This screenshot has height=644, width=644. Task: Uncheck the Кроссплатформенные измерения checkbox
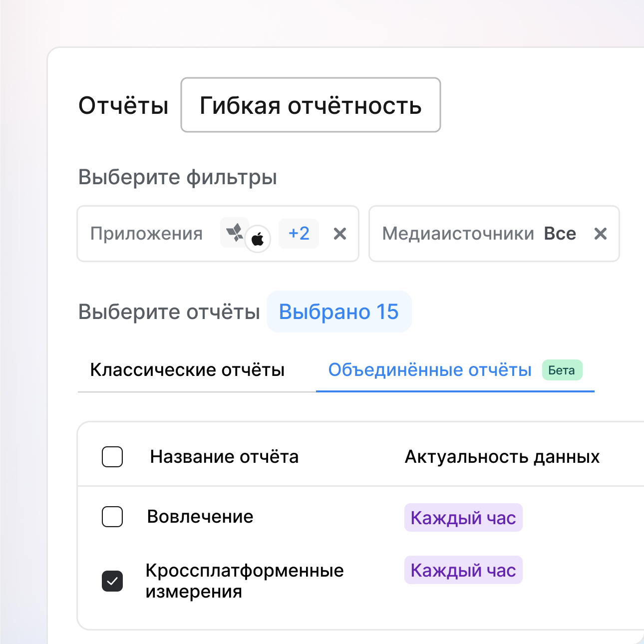(x=112, y=581)
